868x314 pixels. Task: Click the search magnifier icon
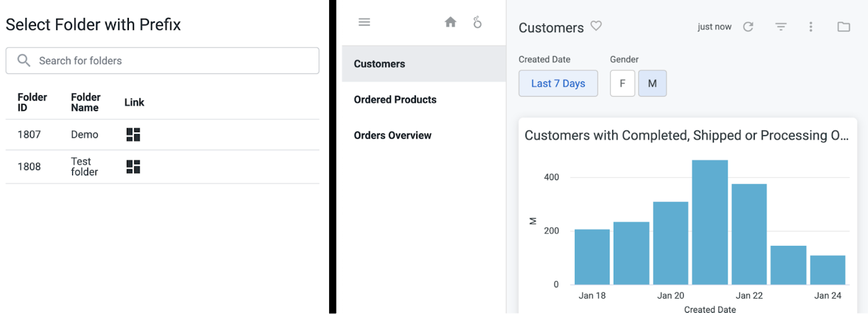coord(24,61)
